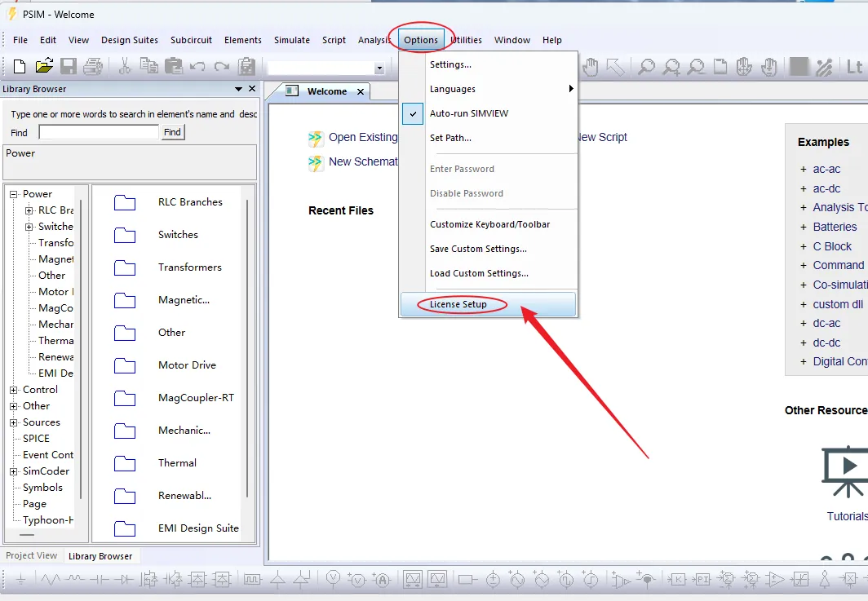Screen dimensions: 868x601
Task: Click the Redo arrow icon
Action: [x=222, y=66]
